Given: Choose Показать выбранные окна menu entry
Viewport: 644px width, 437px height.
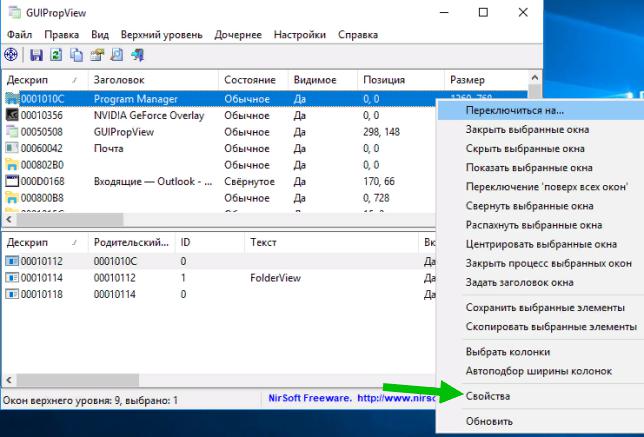Looking at the screenshot, I should point(540,168).
